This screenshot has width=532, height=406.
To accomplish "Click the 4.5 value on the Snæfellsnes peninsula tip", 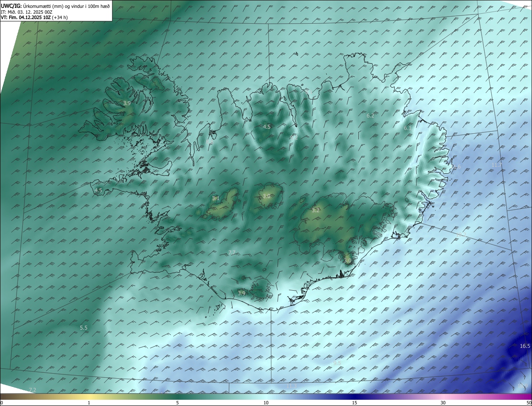I will pyautogui.click(x=99, y=191).
